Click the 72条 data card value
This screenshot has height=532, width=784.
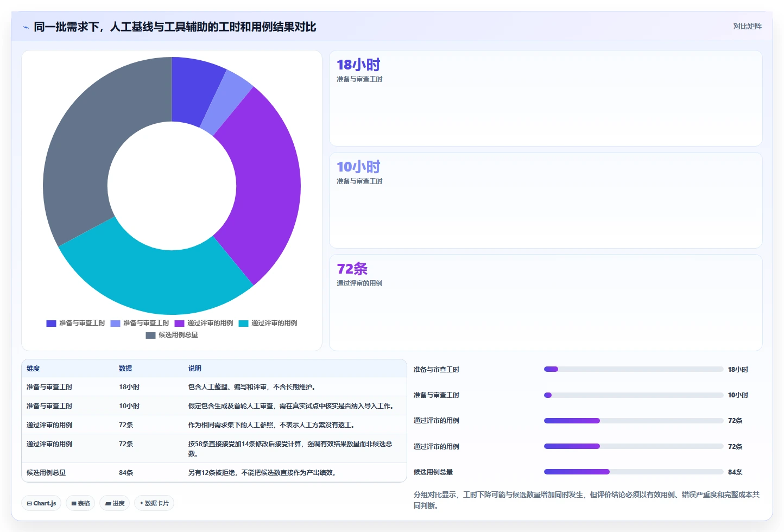tap(352, 269)
